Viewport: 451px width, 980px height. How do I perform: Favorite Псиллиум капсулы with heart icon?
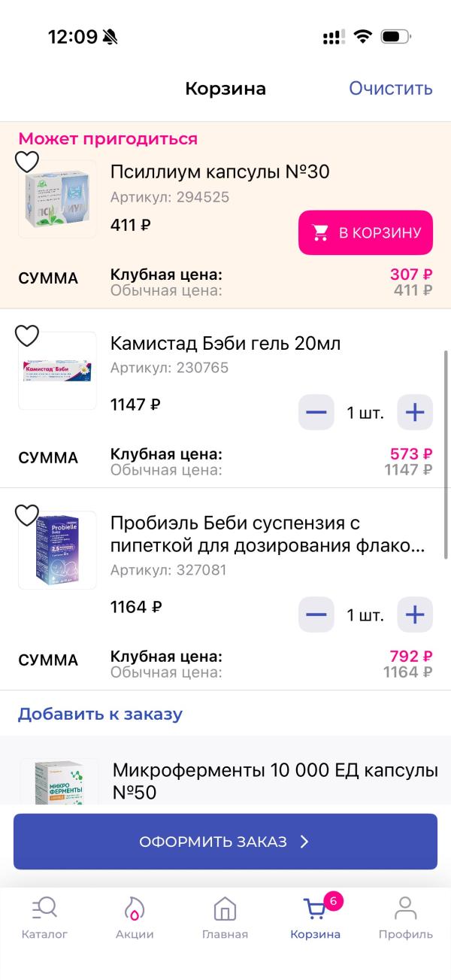27,162
